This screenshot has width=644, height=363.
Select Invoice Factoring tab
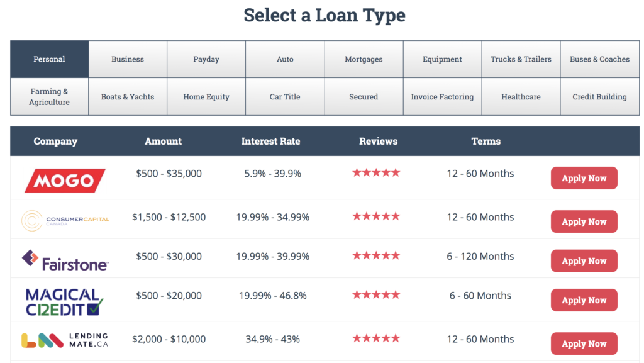pyautogui.click(x=442, y=97)
